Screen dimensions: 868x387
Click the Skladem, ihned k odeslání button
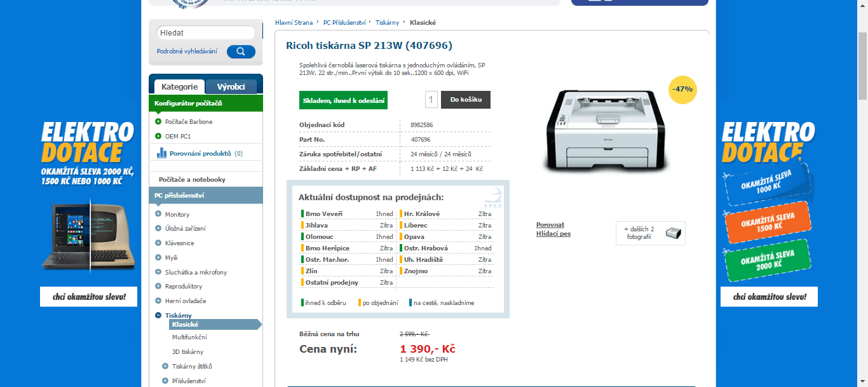343,100
